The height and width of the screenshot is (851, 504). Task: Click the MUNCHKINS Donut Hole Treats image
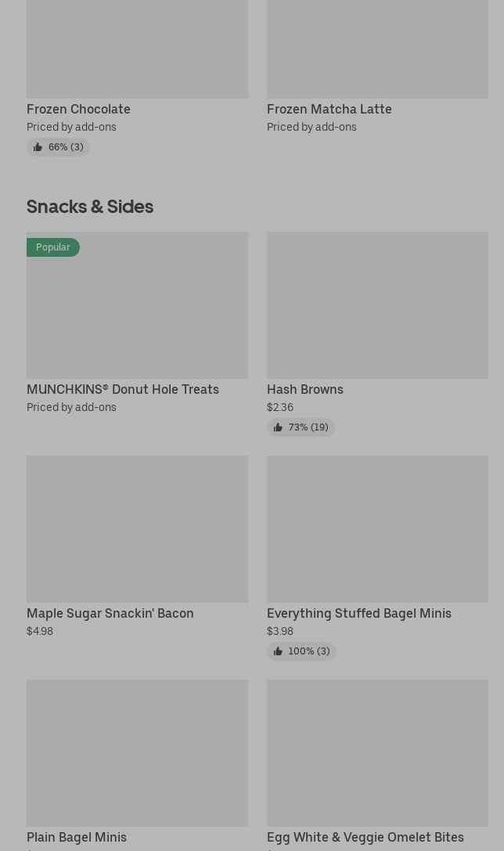[137, 313]
